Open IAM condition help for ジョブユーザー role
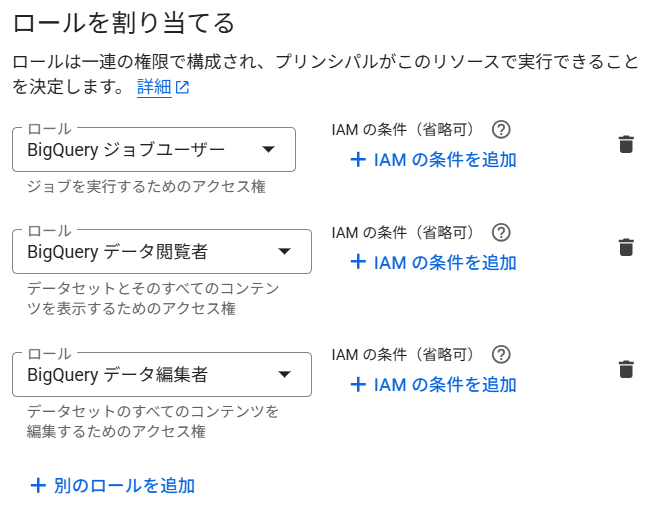This screenshot has width=669, height=528. [502, 129]
